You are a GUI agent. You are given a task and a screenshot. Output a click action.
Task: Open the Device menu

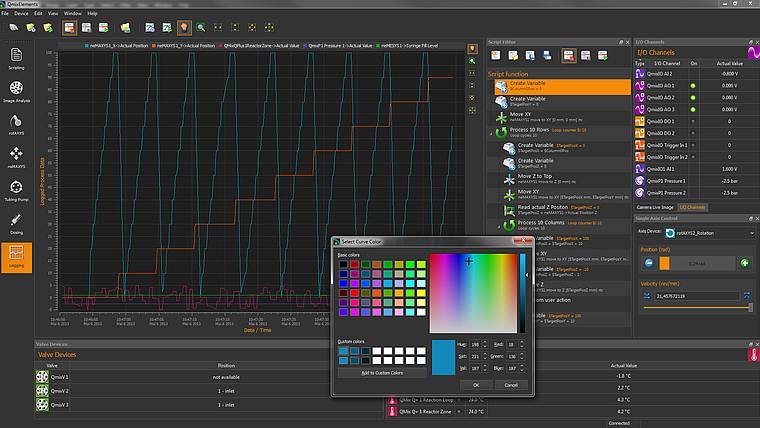coord(21,14)
